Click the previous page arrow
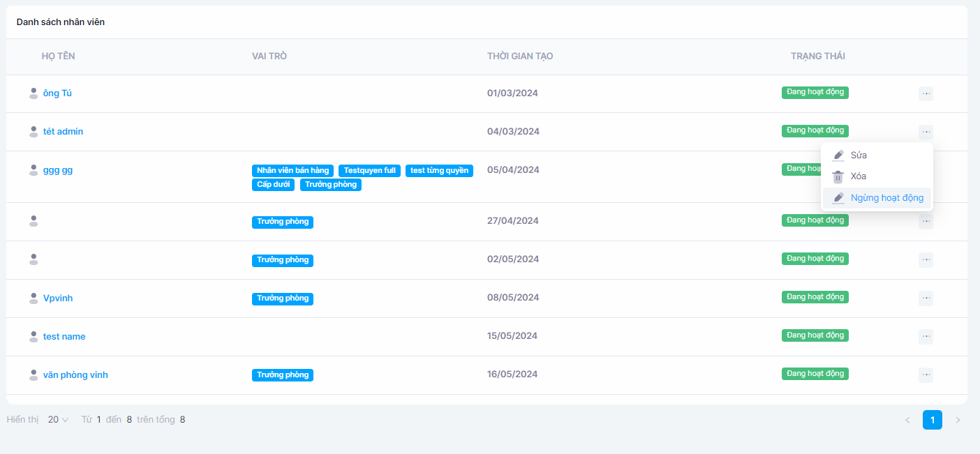Screen dimensions: 980x454 [907, 420]
